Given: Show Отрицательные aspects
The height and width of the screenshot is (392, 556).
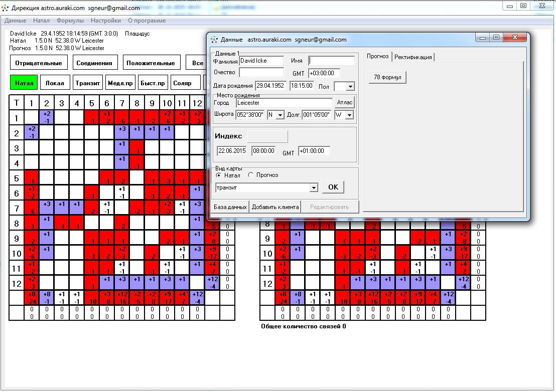Looking at the screenshot, I should 39,63.
